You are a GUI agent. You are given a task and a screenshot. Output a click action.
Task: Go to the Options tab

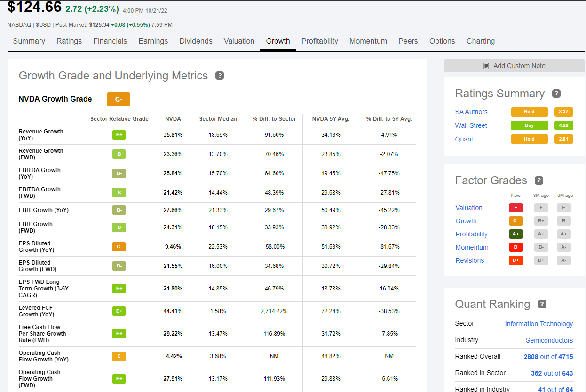pyautogui.click(x=442, y=41)
